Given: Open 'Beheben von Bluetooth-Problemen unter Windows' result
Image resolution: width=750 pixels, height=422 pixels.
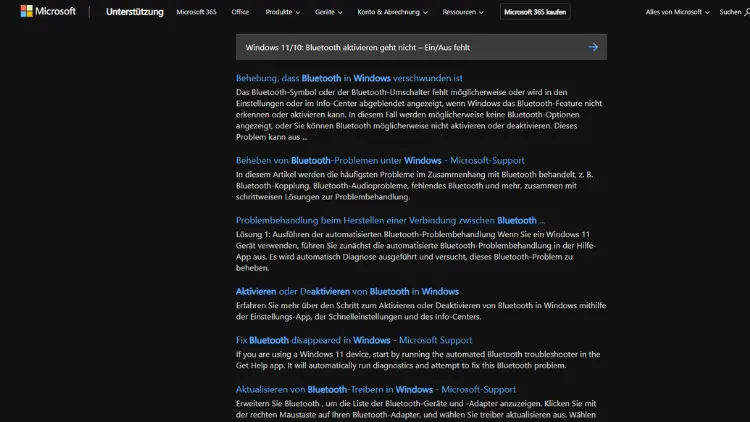Looking at the screenshot, I should click(380, 160).
